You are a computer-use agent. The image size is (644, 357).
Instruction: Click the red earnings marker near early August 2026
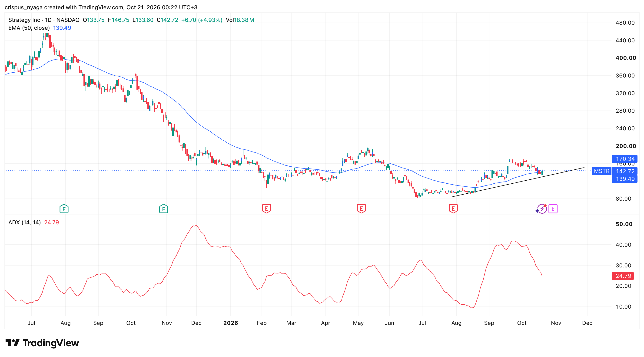click(x=453, y=209)
